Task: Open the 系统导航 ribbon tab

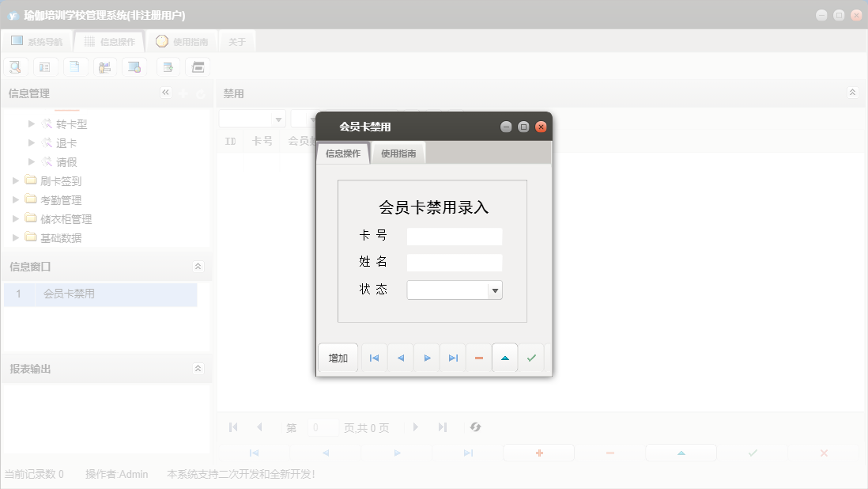Action: pos(36,41)
